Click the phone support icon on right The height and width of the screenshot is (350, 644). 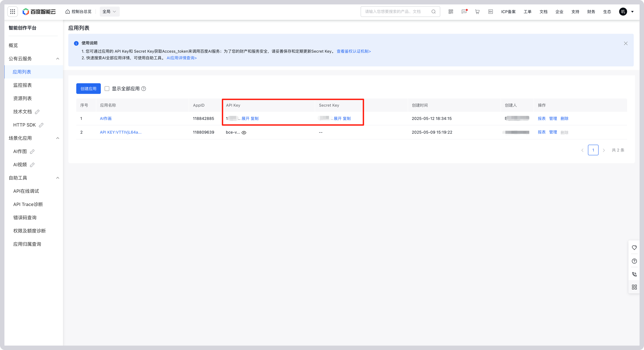(x=634, y=274)
